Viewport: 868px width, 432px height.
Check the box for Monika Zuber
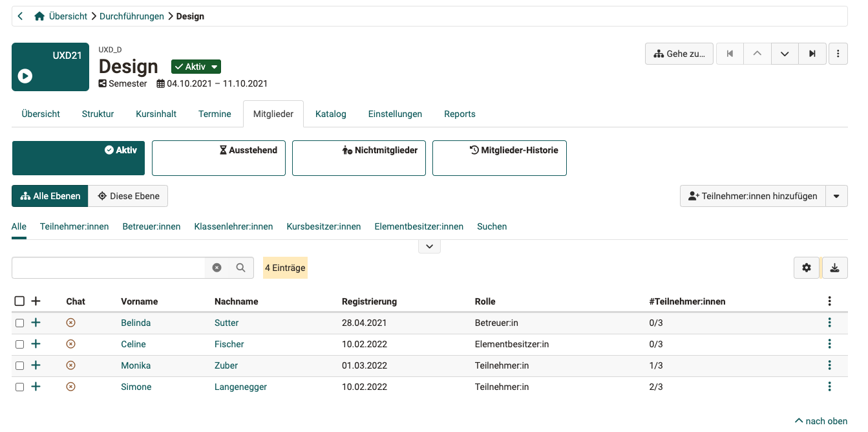[19, 365]
